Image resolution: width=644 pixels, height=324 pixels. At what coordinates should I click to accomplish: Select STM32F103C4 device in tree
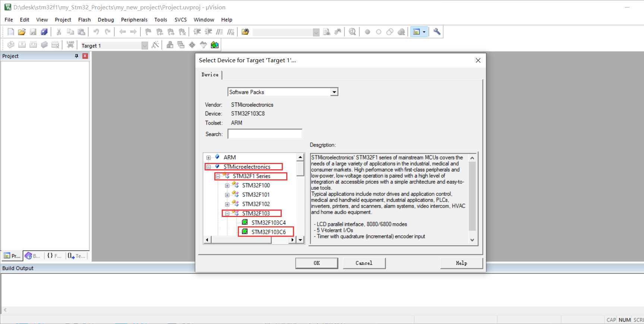click(x=268, y=223)
